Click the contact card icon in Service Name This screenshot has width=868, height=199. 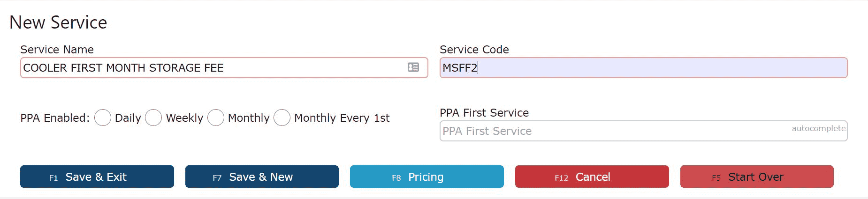pyautogui.click(x=413, y=67)
